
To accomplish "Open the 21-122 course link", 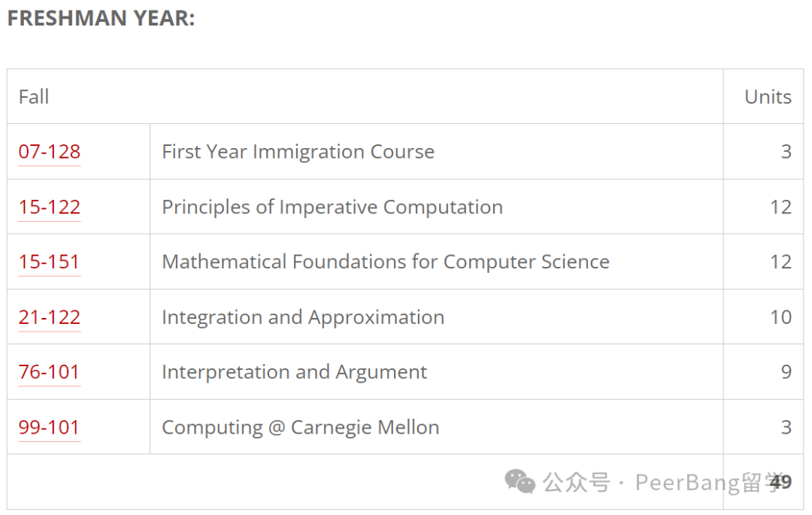I will pos(49,317).
